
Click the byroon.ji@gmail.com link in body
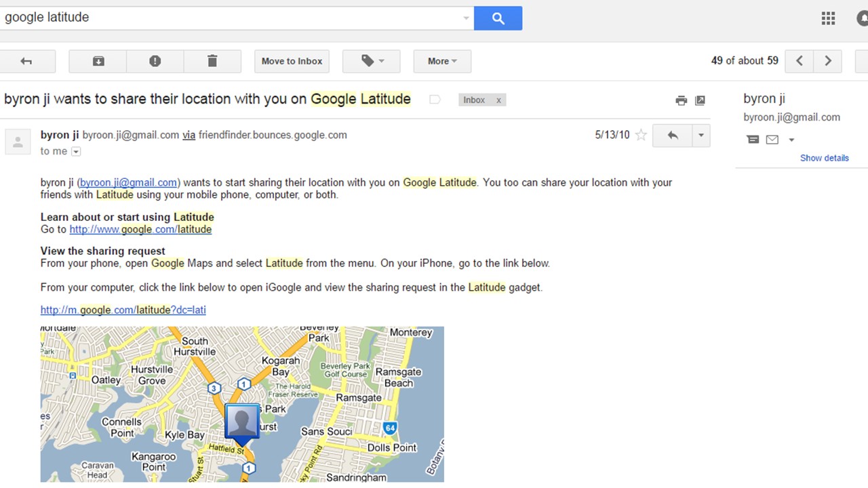[129, 182]
